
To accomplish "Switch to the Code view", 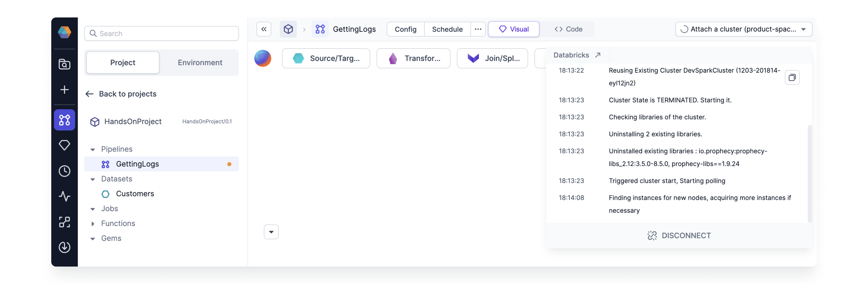I will pyautogui.click(x=568, y=29).
